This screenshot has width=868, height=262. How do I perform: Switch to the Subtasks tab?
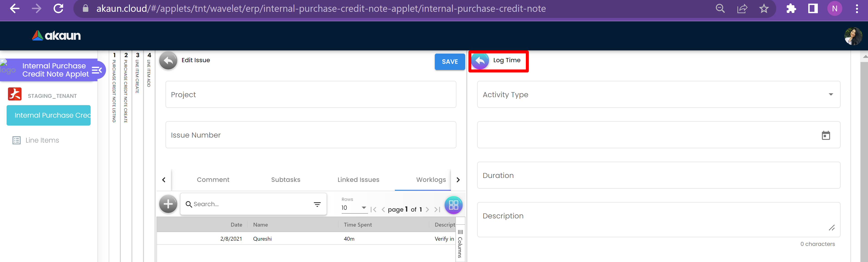285,180
